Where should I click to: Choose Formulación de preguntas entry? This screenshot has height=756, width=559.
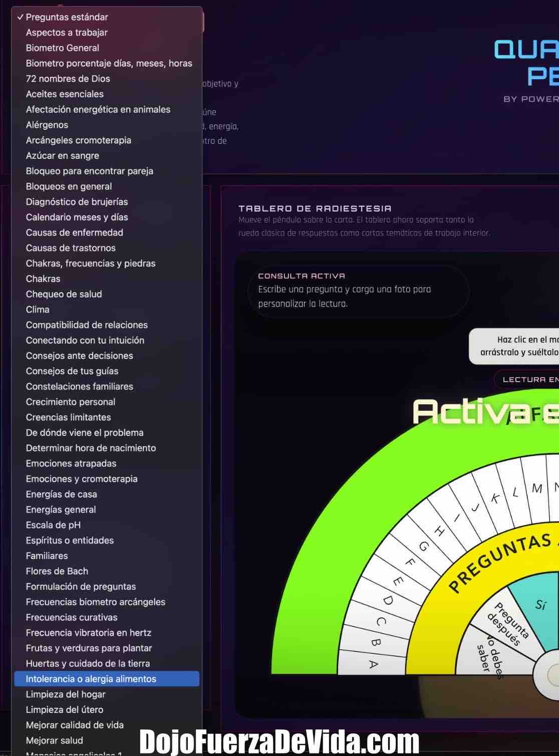(107, 587)
